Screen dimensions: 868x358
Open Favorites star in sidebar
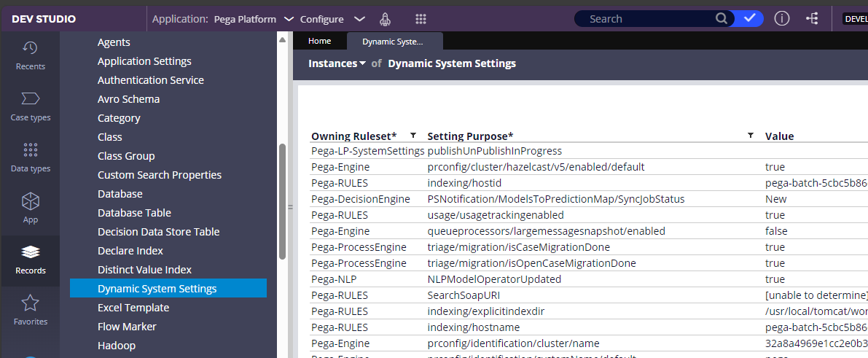(30, 310)
